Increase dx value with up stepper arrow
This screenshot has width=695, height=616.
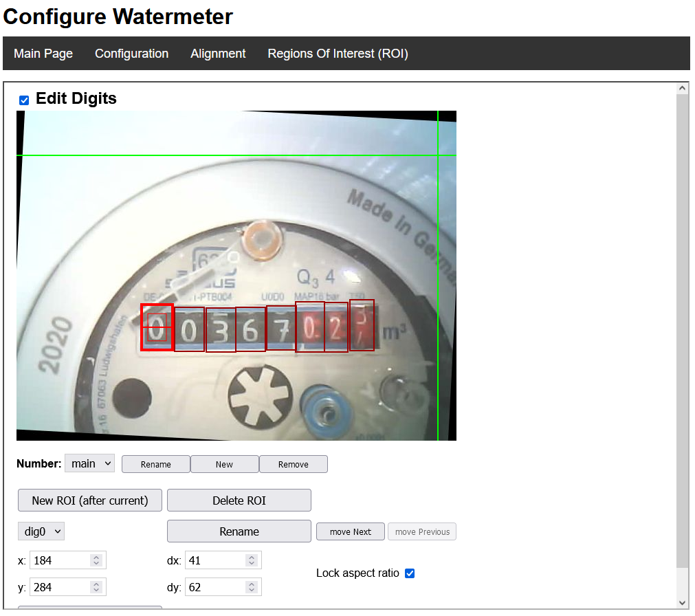point(252,558)
